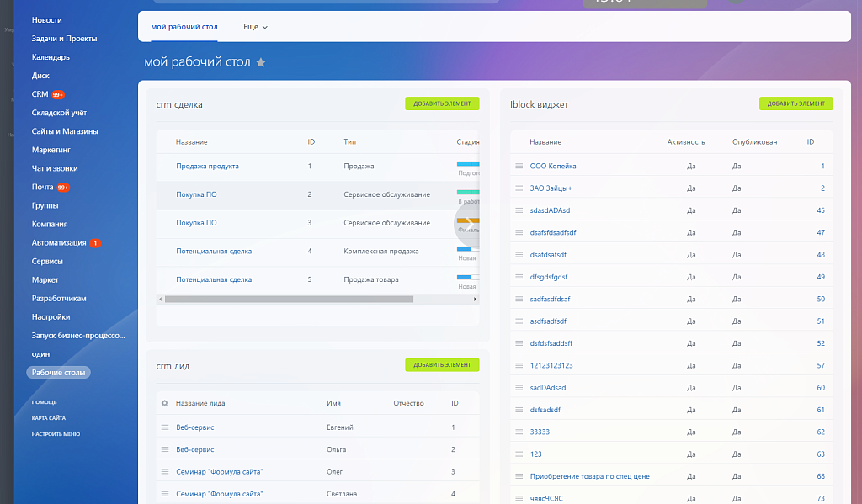The height and width of the screenshot is (504, 862).
Task: Click row menu icon for 33333 element
Action: 519,432
